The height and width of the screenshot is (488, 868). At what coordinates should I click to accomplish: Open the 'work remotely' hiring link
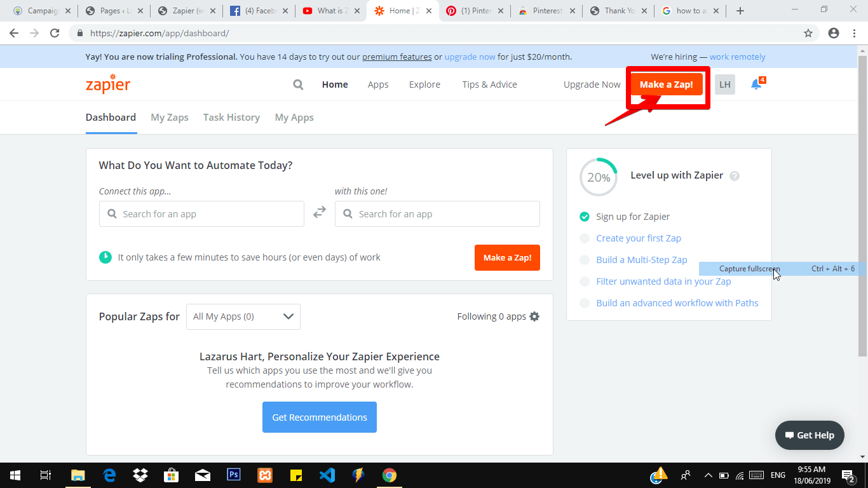coord(738,57)
